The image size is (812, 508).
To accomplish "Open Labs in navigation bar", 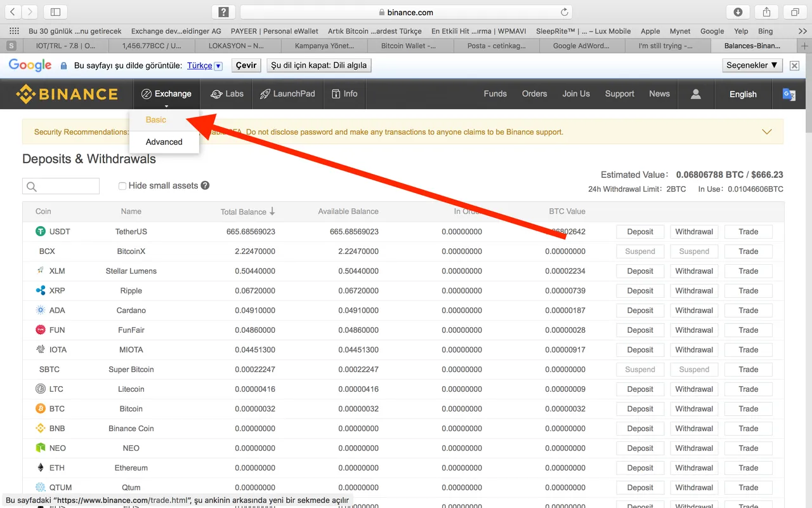I will pyautogui.click(x=226, y=94).
